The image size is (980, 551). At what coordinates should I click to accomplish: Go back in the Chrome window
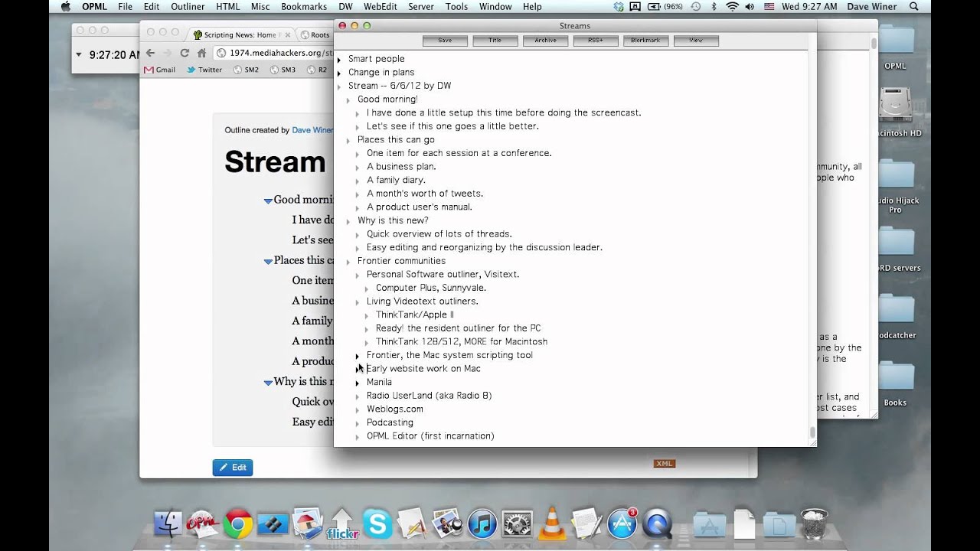pyautogui.click(x=150, y=53)
